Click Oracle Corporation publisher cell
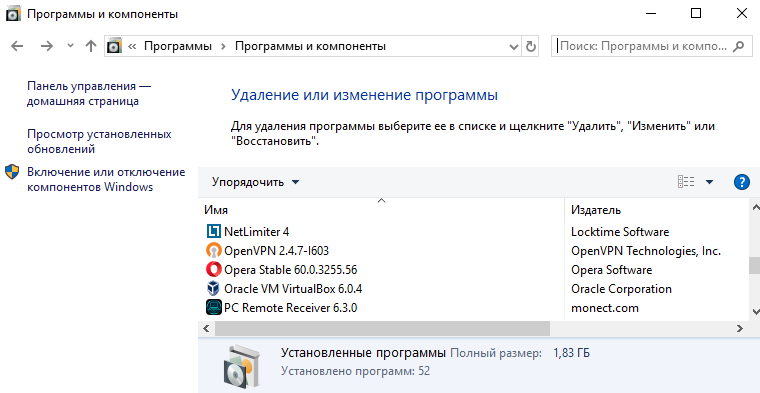 point(621,289)
